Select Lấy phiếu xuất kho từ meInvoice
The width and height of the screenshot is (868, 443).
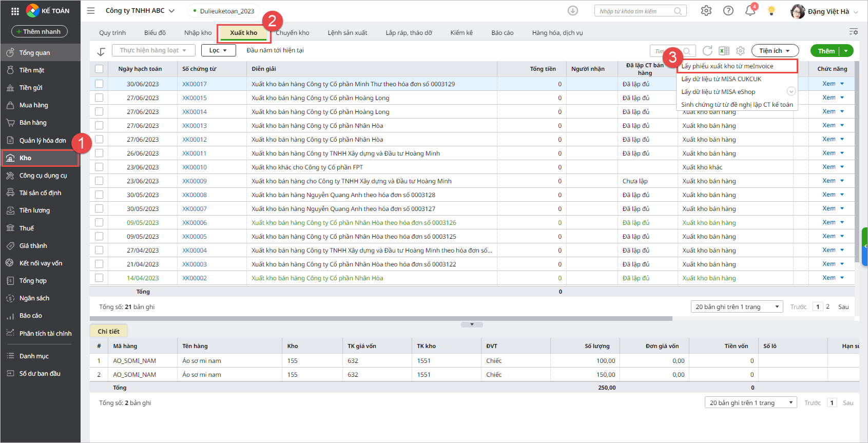[x=737, y=66]
